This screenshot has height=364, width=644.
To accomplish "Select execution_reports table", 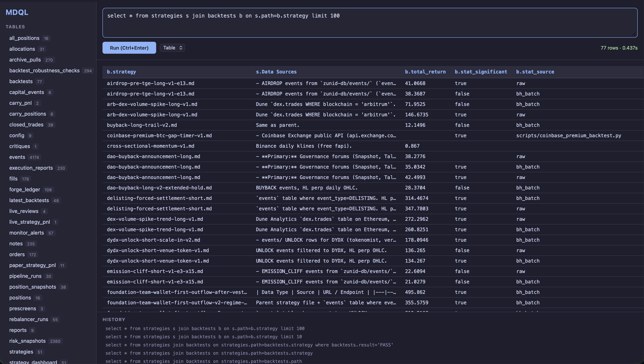I will coord(31,168).
